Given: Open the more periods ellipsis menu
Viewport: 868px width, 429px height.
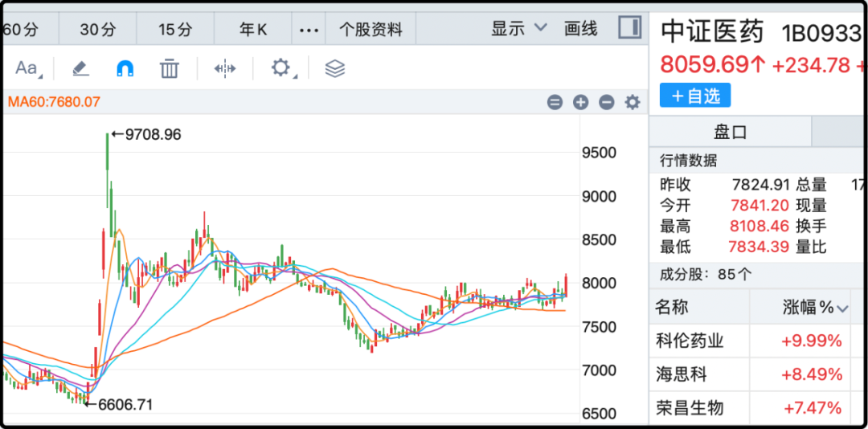Looking at the screenshot, I should coord(309,30).
